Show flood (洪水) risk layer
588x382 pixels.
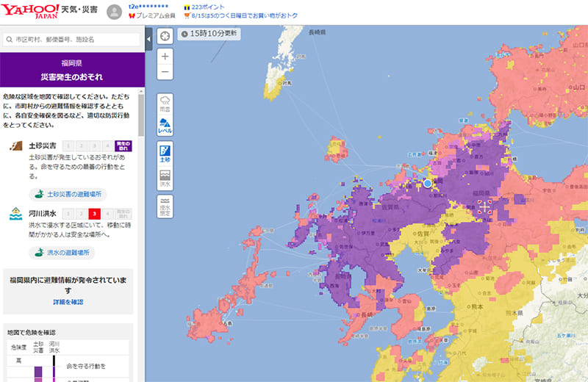pyautogui.click(x=165, y=179)
